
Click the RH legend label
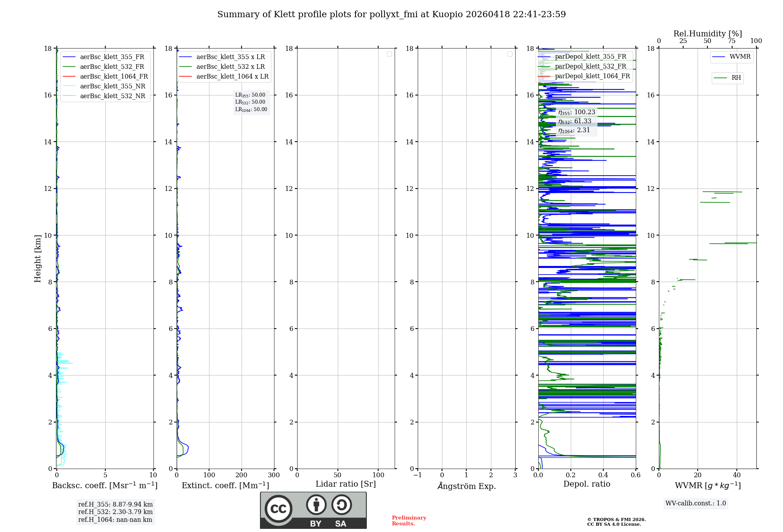click(x=736, y=78)
